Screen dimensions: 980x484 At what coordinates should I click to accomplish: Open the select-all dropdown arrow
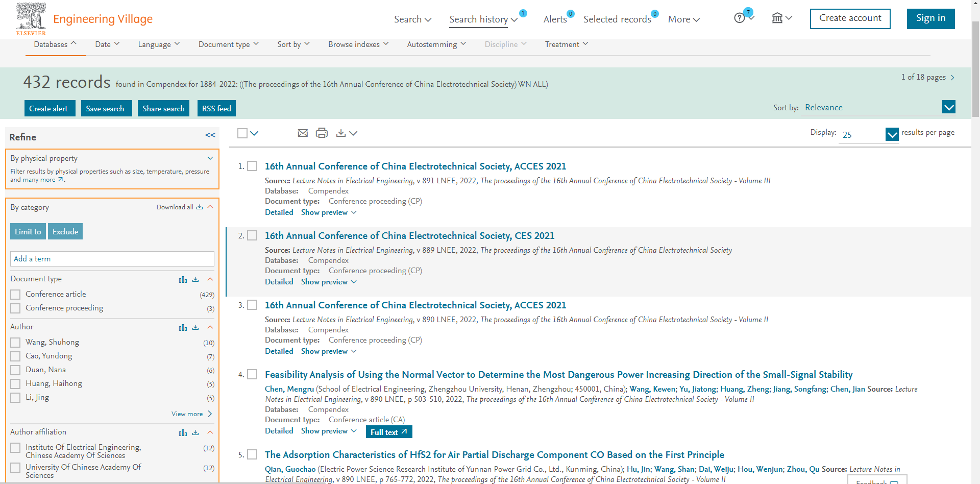coord(254,133)
